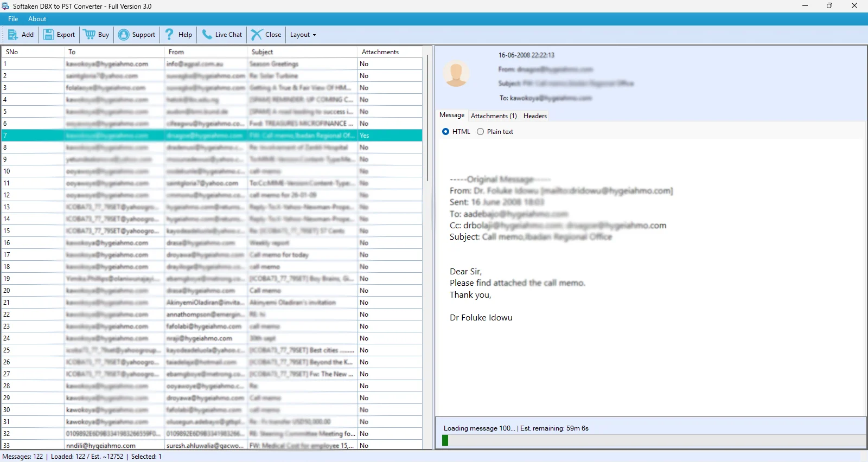Click 'Loading message 100...' status text
This screenshot has height=462, width=868.
coord(480,428)
